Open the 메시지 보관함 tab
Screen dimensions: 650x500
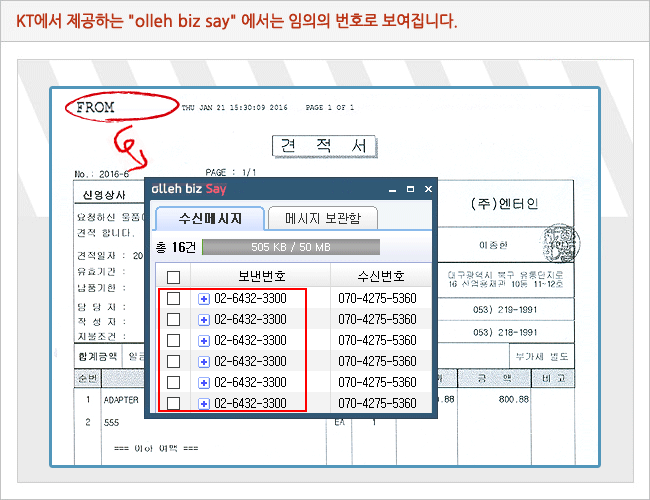point(323,218)
